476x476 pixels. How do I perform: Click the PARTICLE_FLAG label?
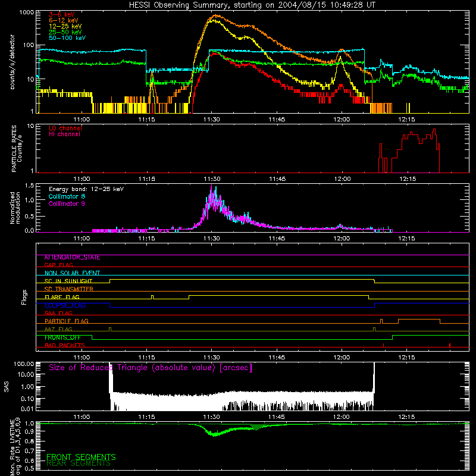coord(67,321)
